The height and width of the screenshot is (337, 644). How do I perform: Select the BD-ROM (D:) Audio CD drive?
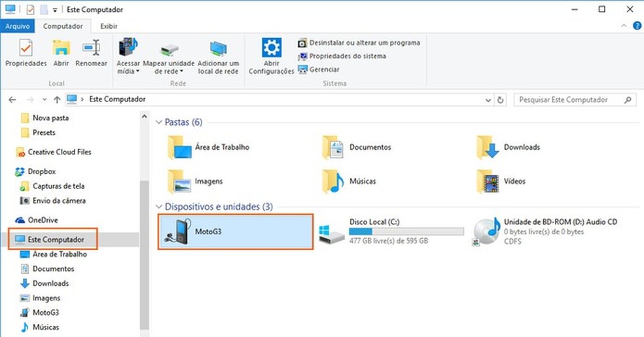(x=545, y=232)
